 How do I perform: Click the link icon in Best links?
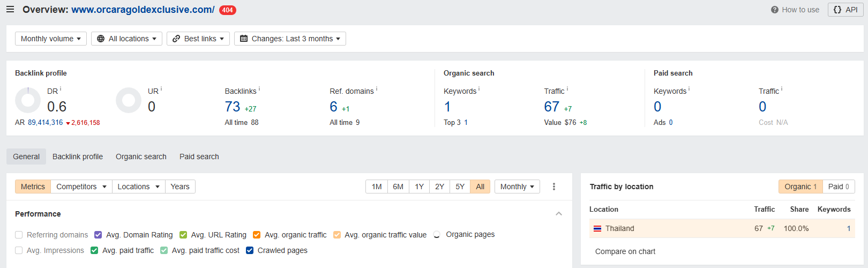click(x=176, y=39)
